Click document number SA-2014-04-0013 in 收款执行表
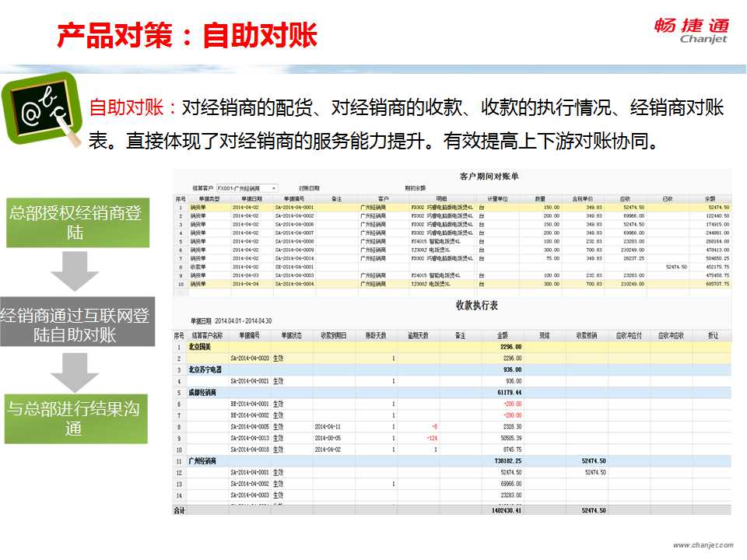The image size is (747, 560). click(250, 439)
